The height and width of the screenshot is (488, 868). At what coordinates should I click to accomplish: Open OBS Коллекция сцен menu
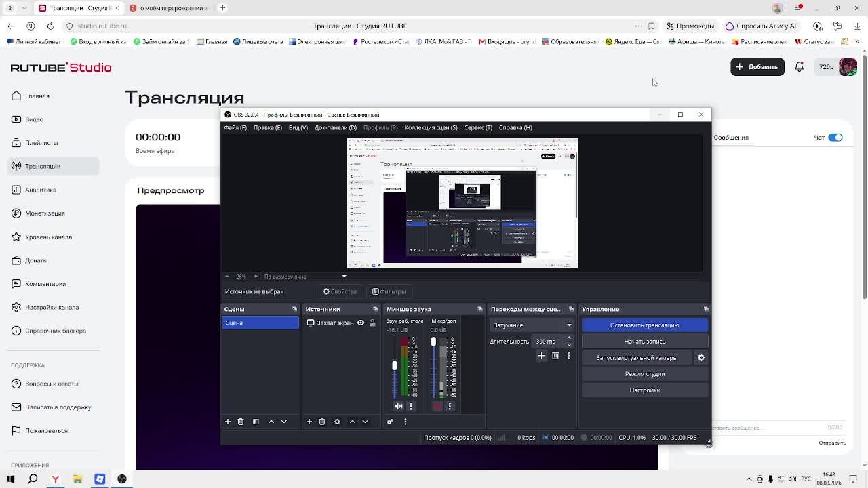(431, 127)
